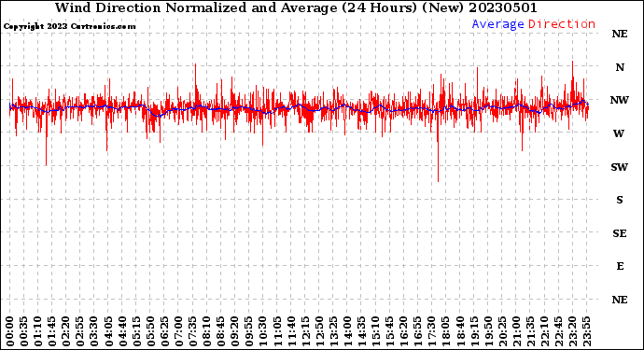
Task: Click the 08:10 time axis label
Action: pyautogui.click(x=206, y=331)
